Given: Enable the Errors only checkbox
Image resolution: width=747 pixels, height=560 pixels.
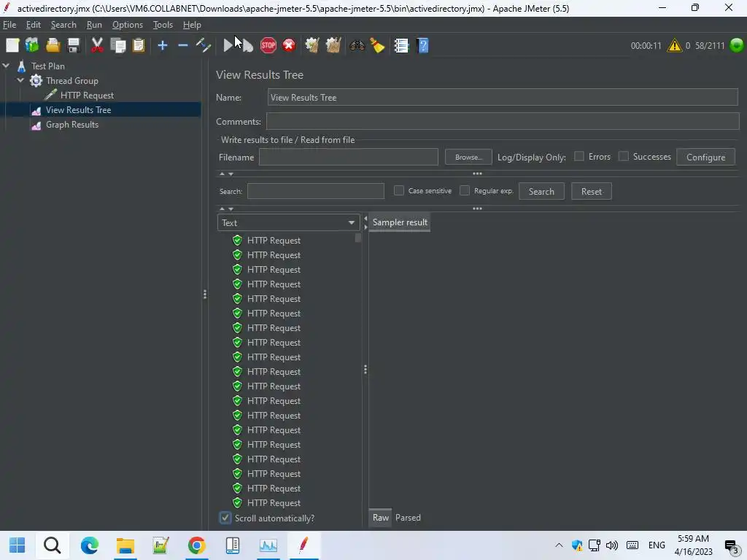Looking at the screenshot, I should 578,156.
